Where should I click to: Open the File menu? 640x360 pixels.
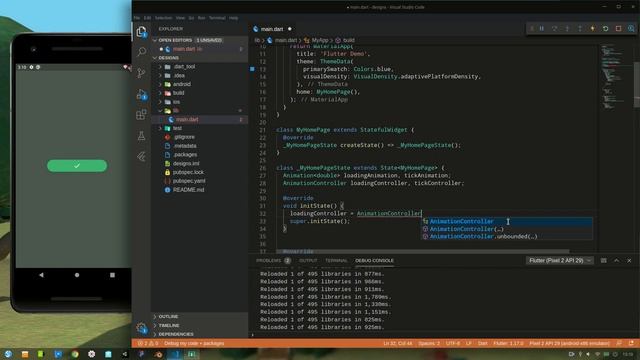tap(137, 18)
